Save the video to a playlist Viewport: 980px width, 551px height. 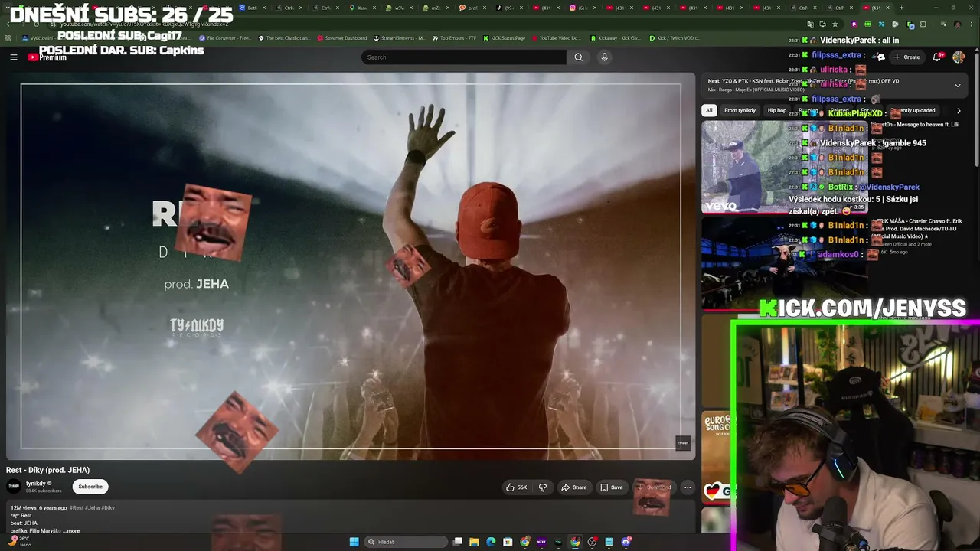pyautogui.click(x=611, y=487)
